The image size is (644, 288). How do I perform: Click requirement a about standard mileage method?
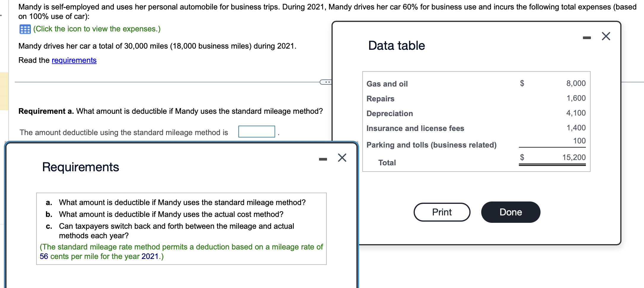tap(182, 202)
